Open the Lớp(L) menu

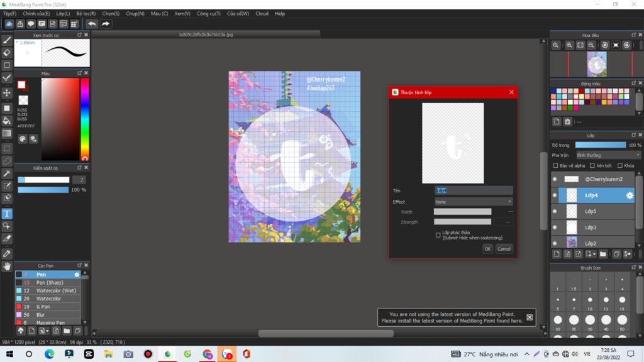tap(63, 14)
